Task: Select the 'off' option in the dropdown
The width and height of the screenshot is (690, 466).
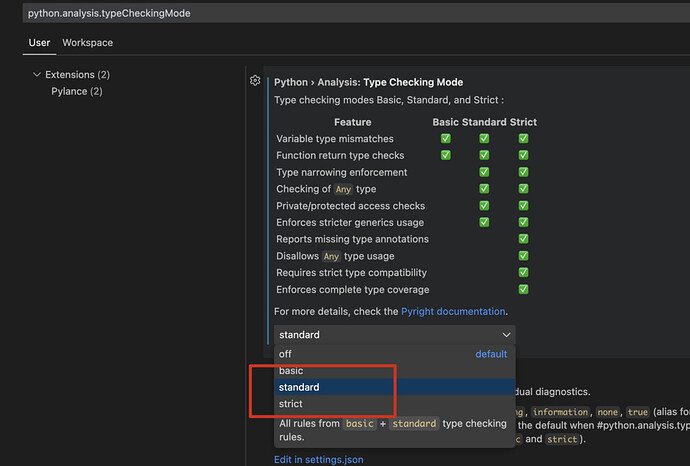Action: tap(286, 354)
